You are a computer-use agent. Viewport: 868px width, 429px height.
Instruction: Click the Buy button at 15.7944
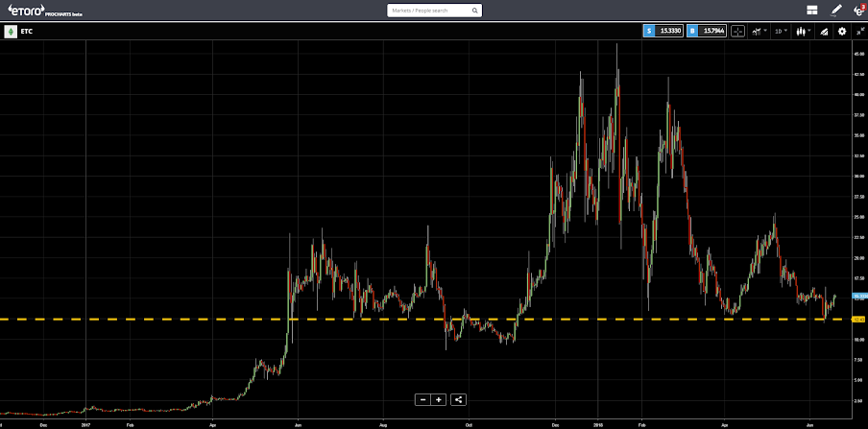[707, 32]
